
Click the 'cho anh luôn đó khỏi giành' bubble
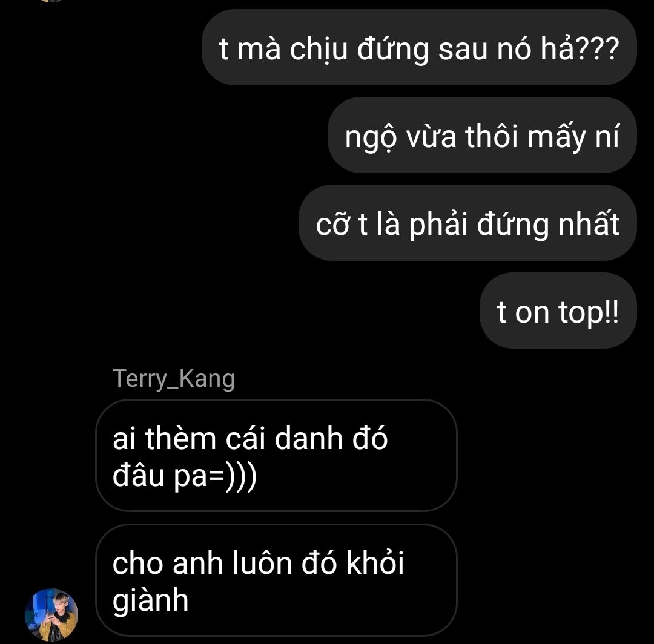[276, 580]
